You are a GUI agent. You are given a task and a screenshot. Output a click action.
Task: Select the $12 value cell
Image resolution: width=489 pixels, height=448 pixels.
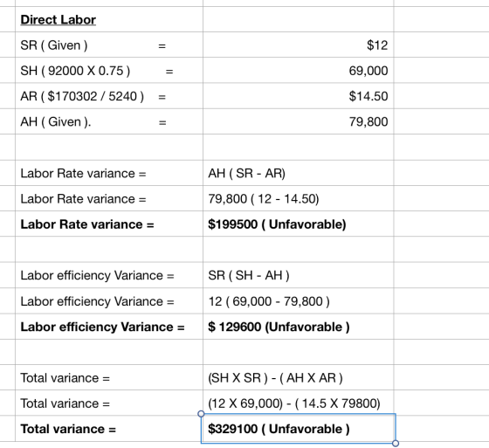(x=298, y=45)
